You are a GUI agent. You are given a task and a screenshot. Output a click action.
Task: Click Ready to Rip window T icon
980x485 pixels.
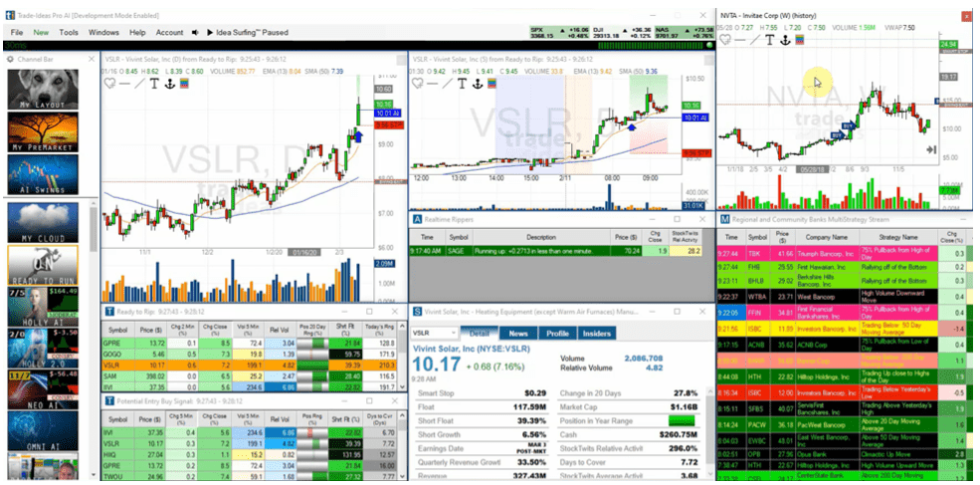click(x=108, y=311)
